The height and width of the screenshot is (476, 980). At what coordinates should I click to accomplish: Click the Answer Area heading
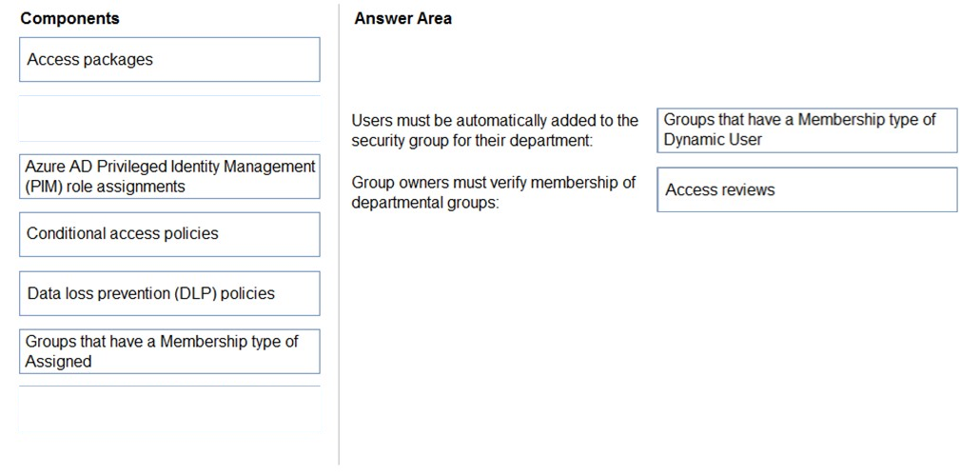(x=403, y=19)
